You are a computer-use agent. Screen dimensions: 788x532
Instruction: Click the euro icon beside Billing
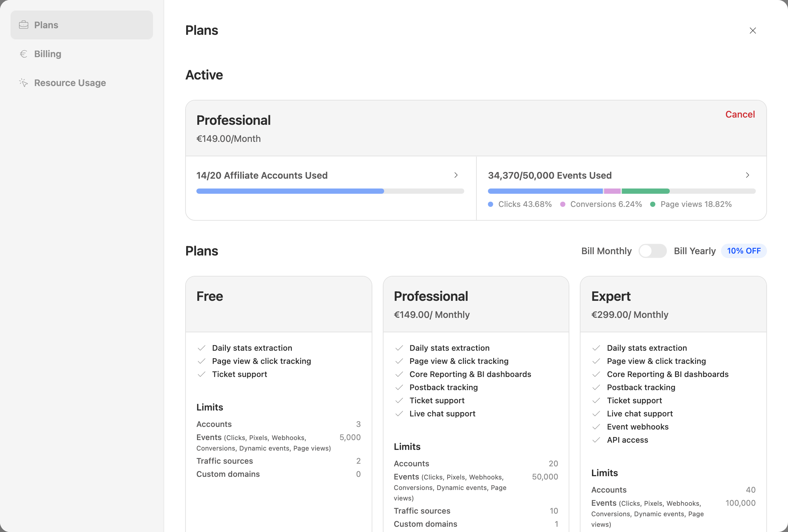(x=23, y=54)
